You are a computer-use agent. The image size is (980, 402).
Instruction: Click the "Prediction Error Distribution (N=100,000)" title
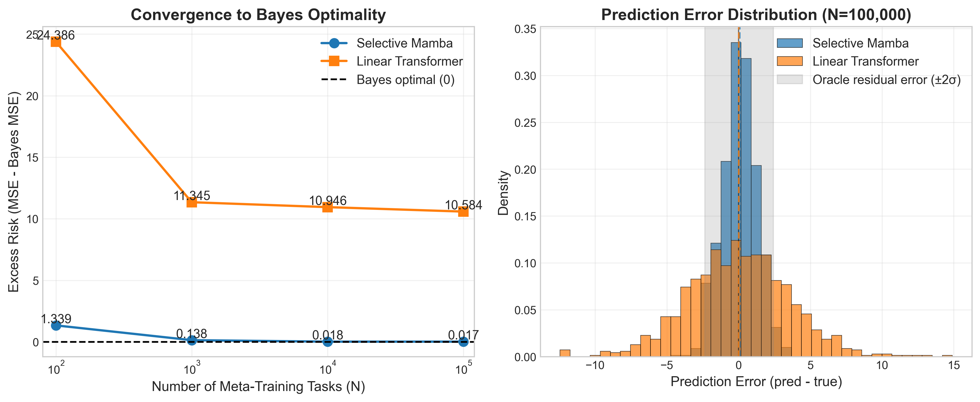pyautogui.click(x=756, y=15)
